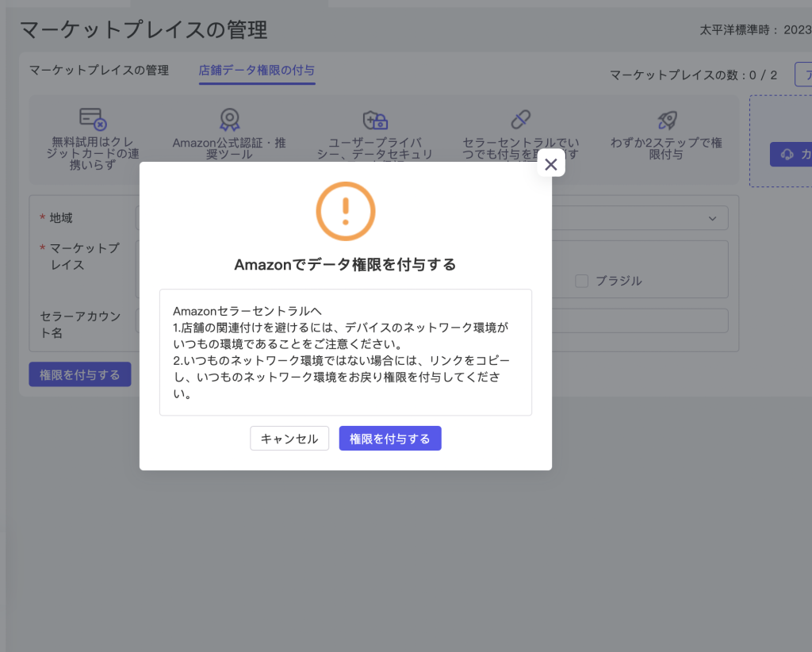Confirm with the dialog's 権限を付与する button
Viewport: 812px width, 652px height.
389,439
